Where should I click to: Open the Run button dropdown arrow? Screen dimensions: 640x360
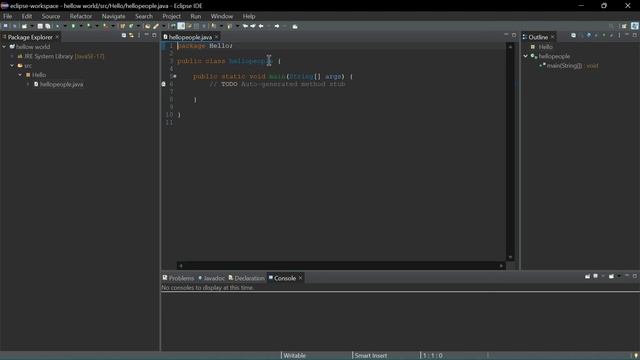click(x=81, y=26)
